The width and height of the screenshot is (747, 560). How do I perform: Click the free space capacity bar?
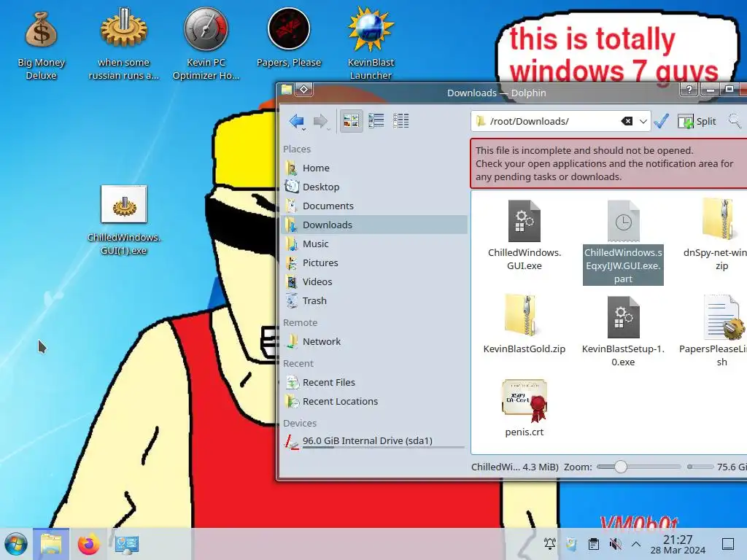coord(700,467)
